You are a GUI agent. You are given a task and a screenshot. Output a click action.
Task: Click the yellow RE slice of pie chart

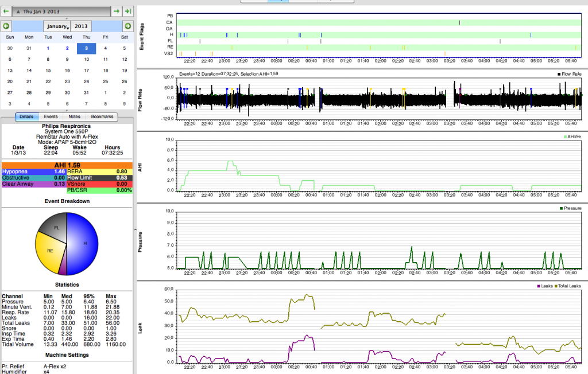pyautogui.click(x=50, y=251)
